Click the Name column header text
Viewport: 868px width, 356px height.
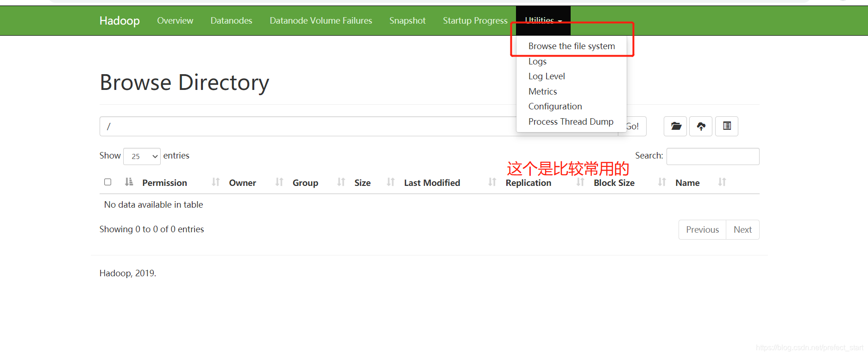[x=687, y=183]
